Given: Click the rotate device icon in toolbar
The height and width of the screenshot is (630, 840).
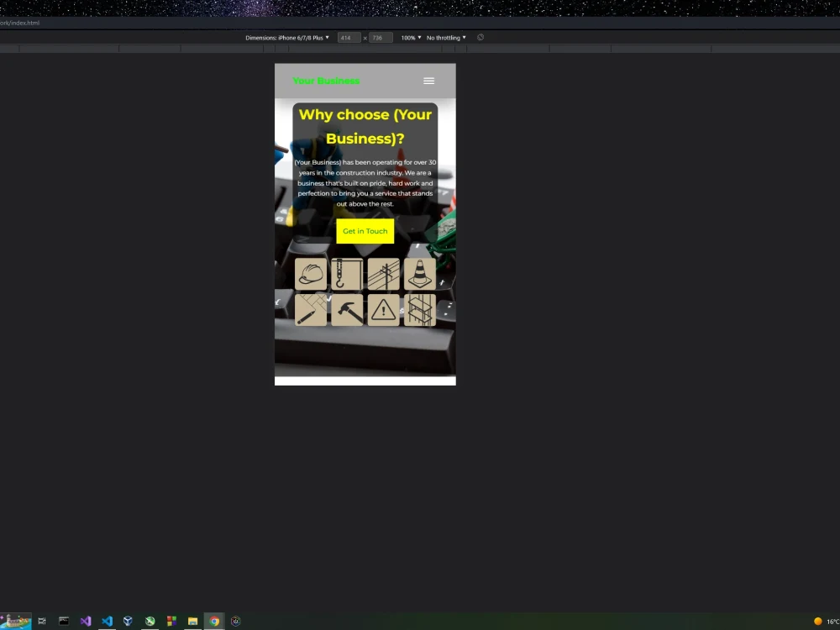Looking at the screenshot, I should click(x=480, y=38).
